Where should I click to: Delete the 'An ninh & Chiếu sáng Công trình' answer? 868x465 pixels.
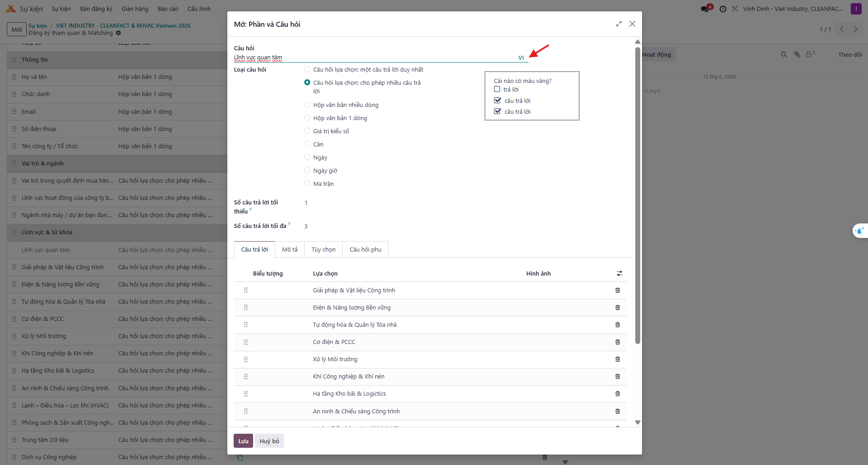(x=618, y=412)
